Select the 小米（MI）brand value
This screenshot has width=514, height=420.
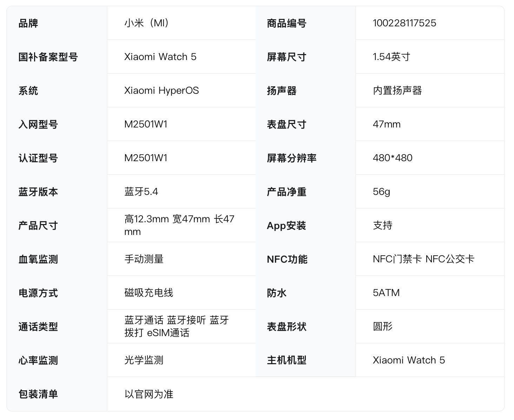click(x=147, y=23)
